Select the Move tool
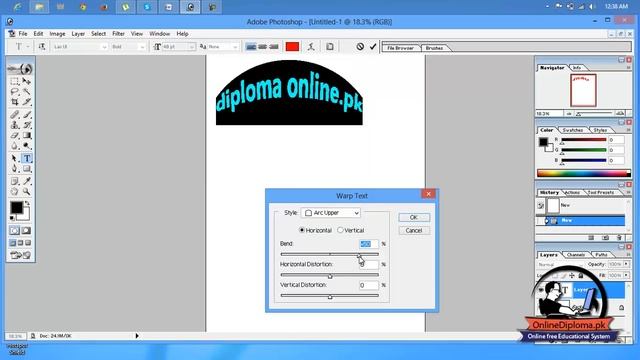This screenshot has width=640, height=360. [27, 81]
